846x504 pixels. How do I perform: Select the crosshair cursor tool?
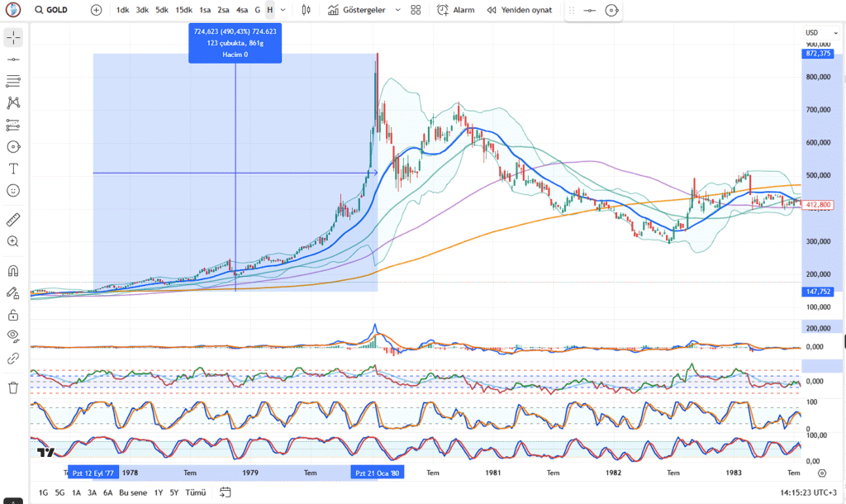pyautogui.click(x=13, y=37)
